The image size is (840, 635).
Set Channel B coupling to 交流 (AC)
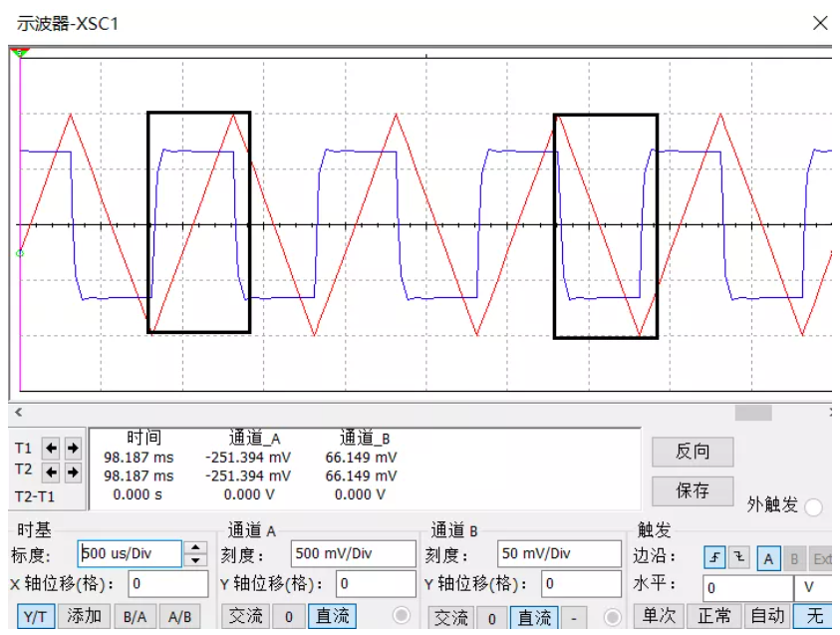pos(450,618)
